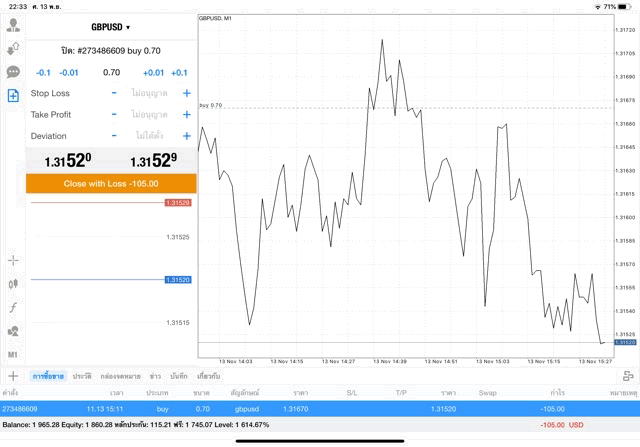Viewport: 640px width, 447px height.
Task: Activate the crosshair tool
Action: (13, 260)
